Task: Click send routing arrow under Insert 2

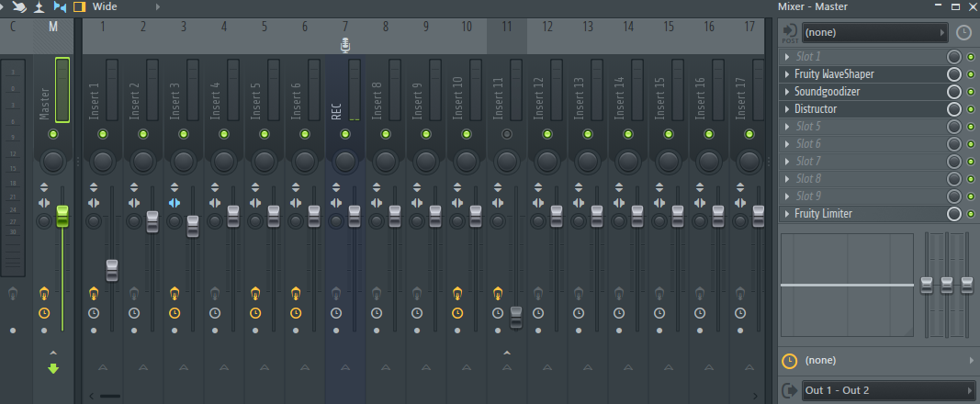Action: pyautogui.click(x=143, y=368)
